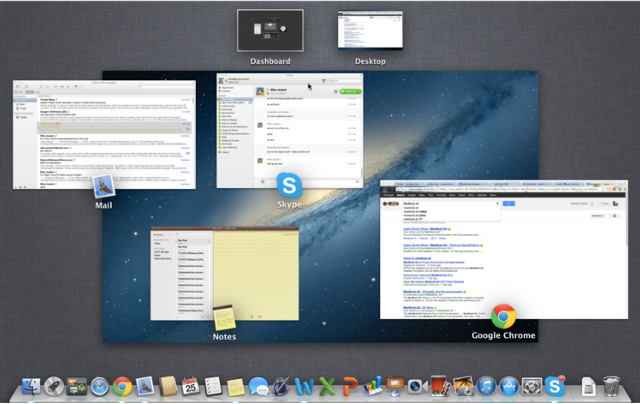Open iPhoto icon in dock
The height and width of the screenshot is (404, 640).
pyautogui.click(x=463, y=386)
